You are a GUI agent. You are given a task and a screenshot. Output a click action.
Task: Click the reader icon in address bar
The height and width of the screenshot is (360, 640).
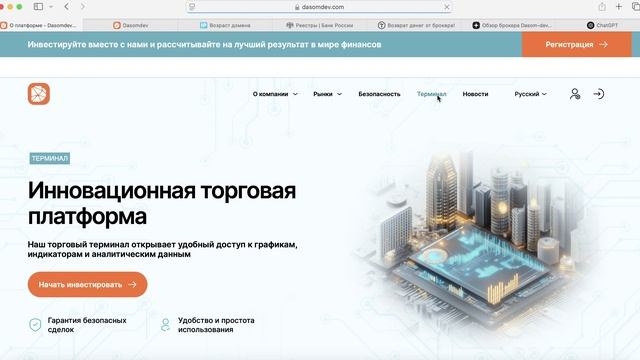click(x=192, y=7)
